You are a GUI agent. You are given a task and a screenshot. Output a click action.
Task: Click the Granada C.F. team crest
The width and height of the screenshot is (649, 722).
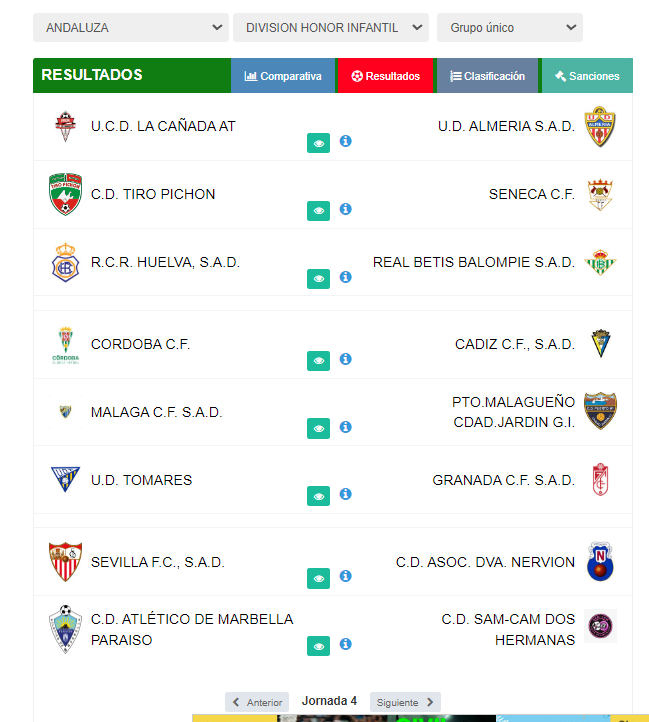point(600,480)
